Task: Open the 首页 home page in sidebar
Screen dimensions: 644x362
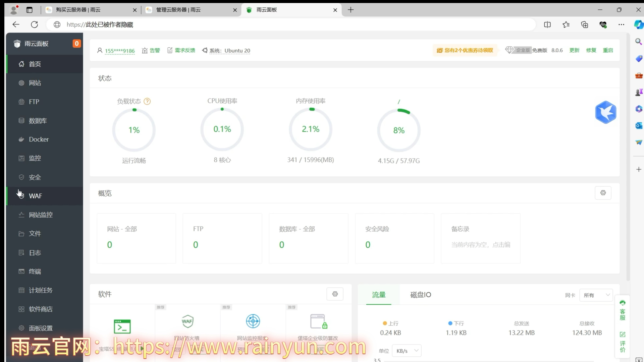Action: (x=44, y=64)
